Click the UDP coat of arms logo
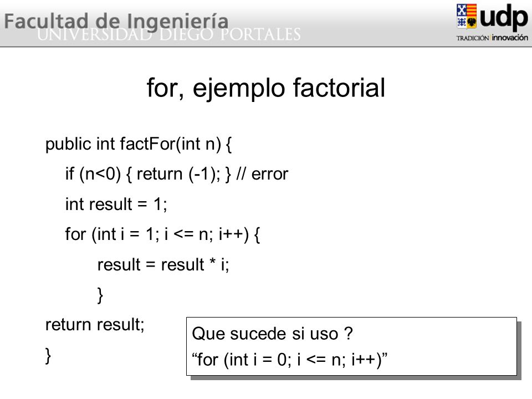 [467, 16]
